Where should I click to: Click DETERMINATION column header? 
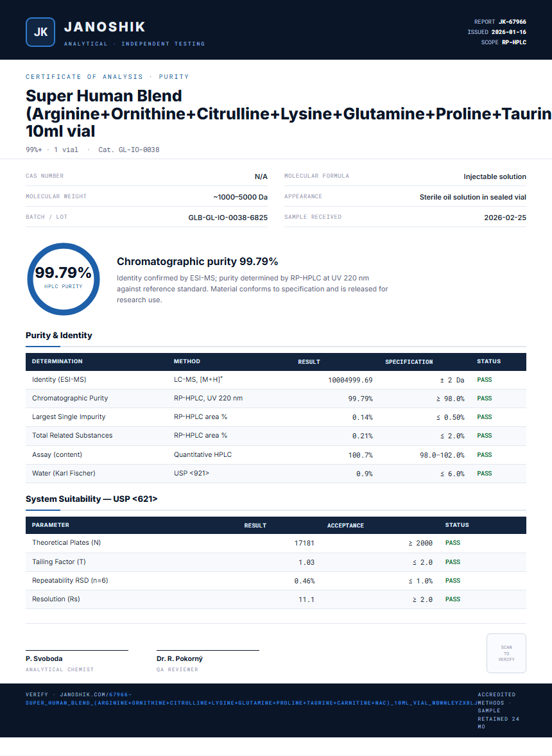tap(57, 361)
